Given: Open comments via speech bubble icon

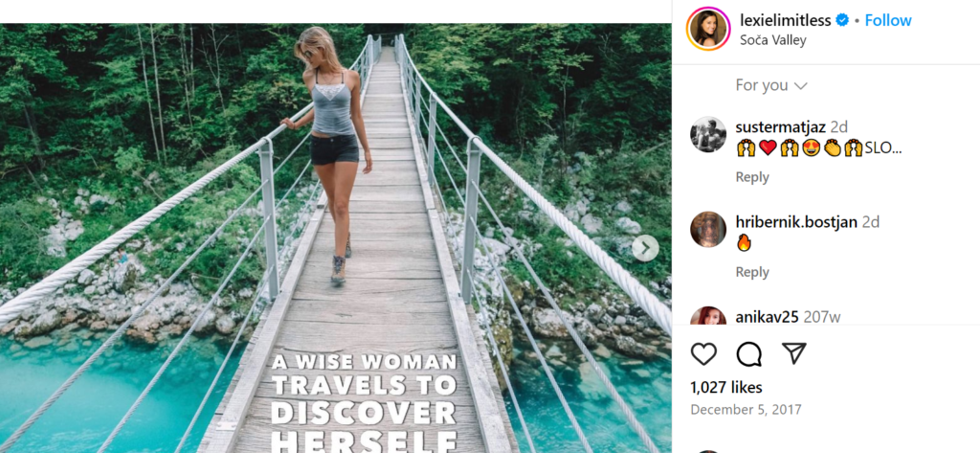Looking at the screenshot, I should pyautogui.click(x=749, y=354).
